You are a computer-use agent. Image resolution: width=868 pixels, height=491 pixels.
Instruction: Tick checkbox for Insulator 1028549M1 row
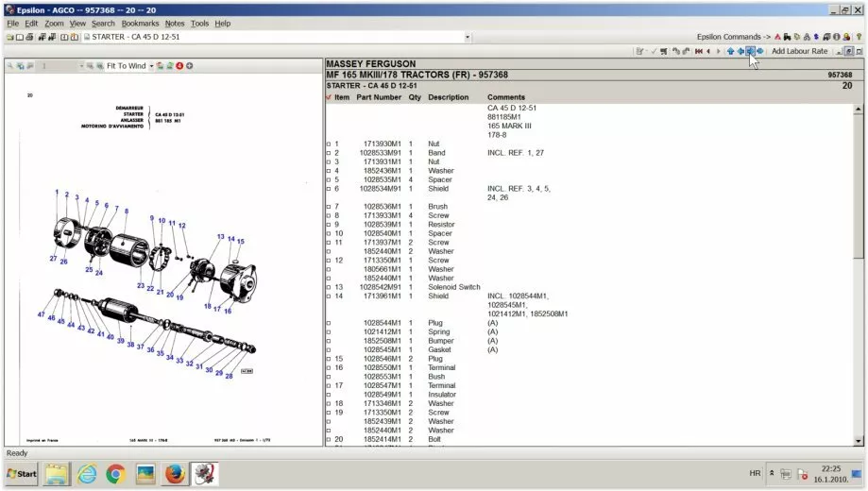pos(329,395)
